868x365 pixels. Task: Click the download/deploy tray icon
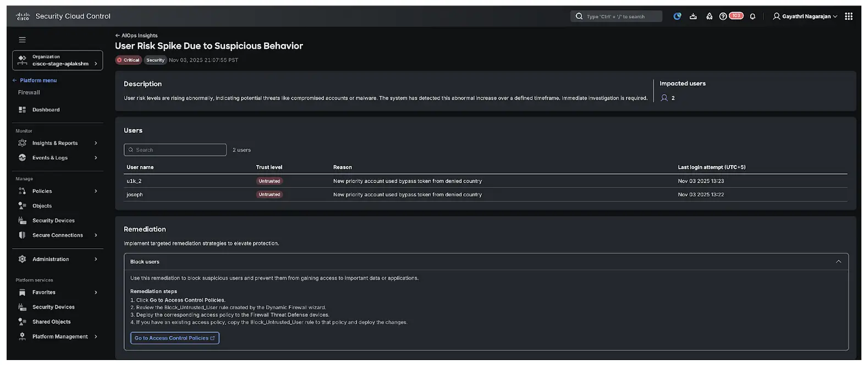pos(693,16)
